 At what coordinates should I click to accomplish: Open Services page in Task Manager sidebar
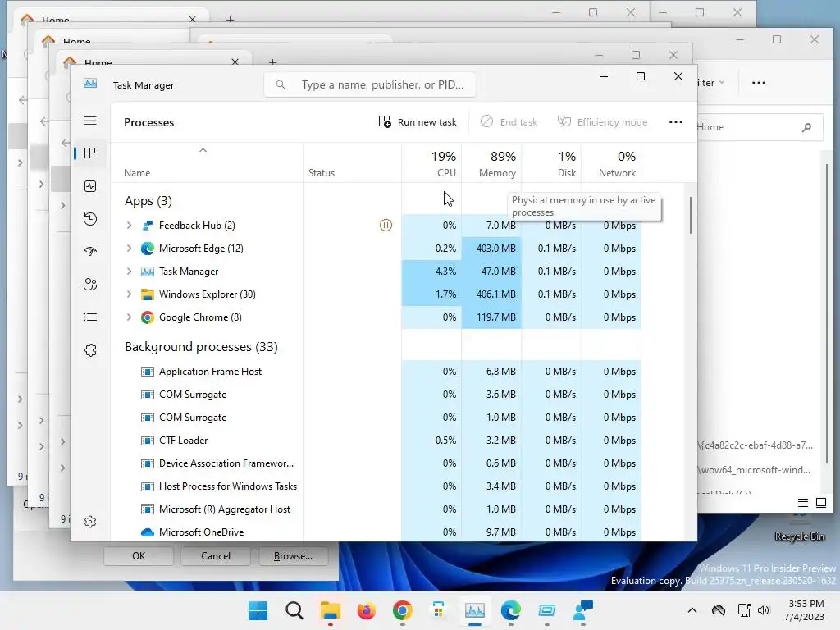click(90, 350)
